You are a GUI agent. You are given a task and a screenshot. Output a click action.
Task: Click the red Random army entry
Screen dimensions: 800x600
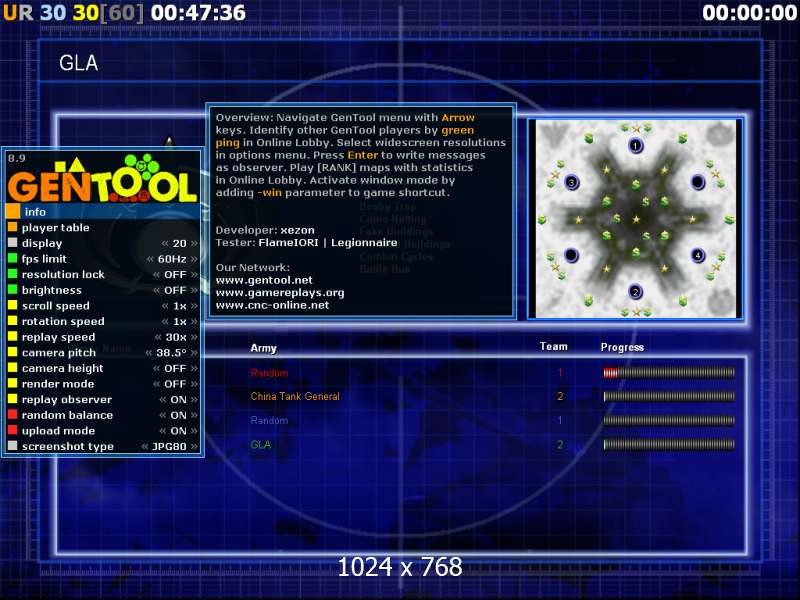click(269, 373)
